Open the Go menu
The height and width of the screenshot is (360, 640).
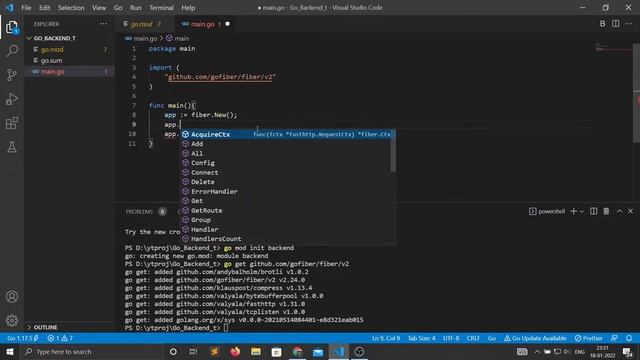tap(118, 8)
